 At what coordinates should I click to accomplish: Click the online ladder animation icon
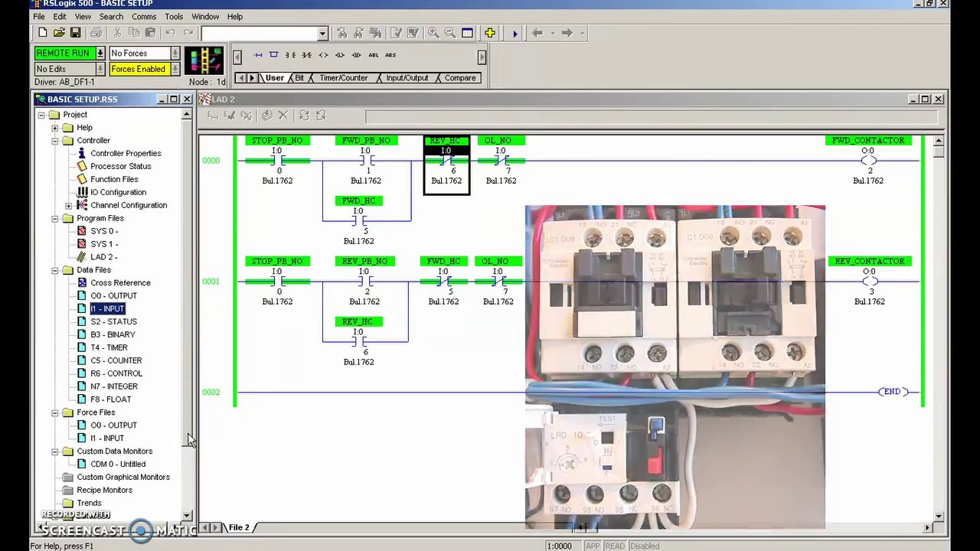coord(204,60)
